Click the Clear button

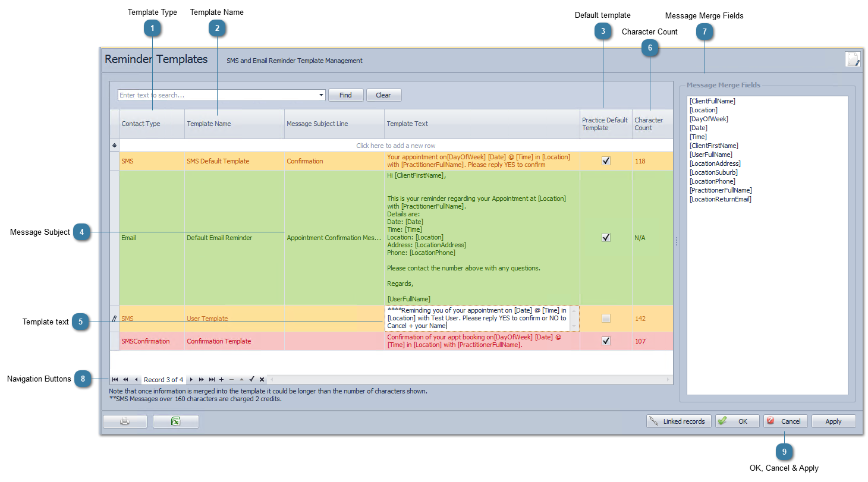click(x=383, y=95)
